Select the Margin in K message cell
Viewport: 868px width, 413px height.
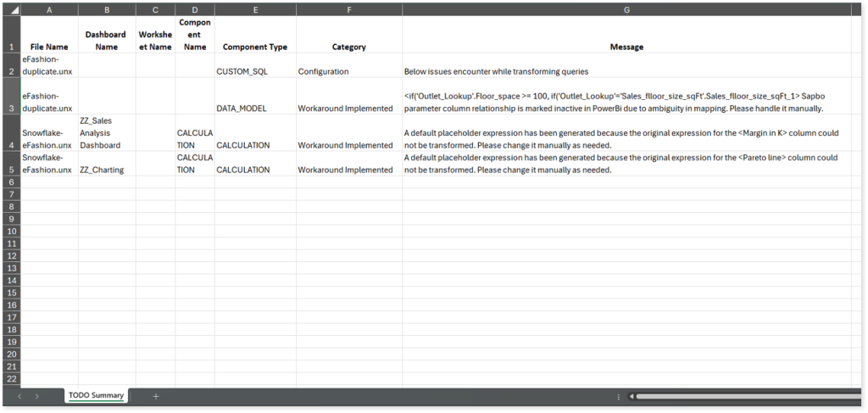(x=626, y=139)
